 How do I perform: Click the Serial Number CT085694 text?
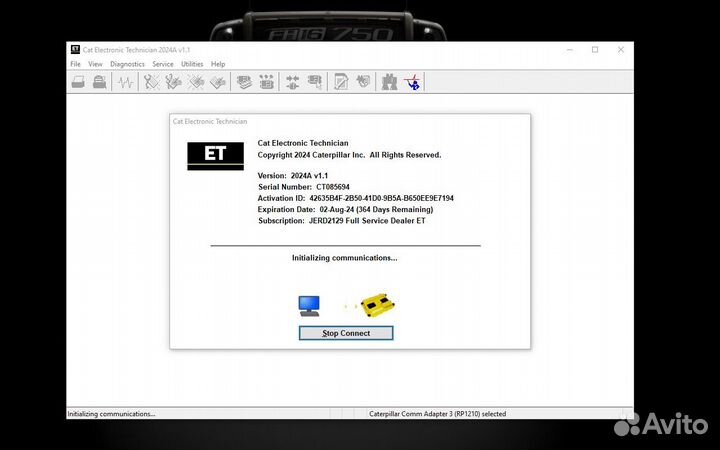(304, 187)
